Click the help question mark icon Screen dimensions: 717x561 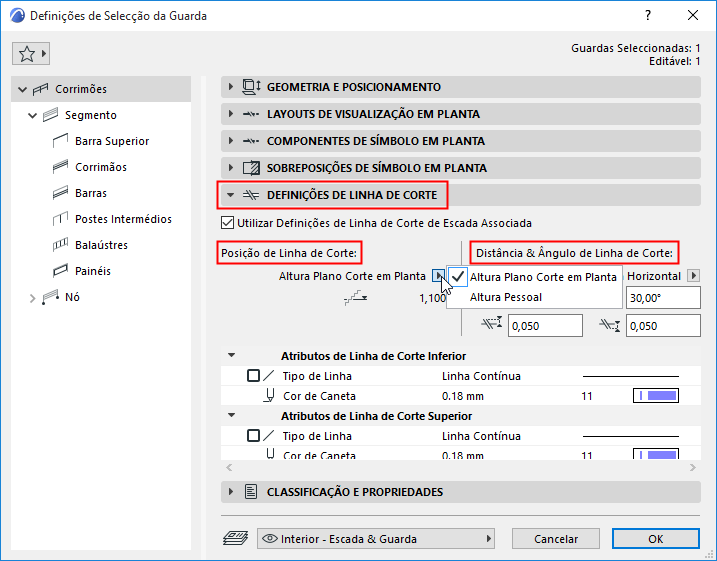tap(648, 16)
